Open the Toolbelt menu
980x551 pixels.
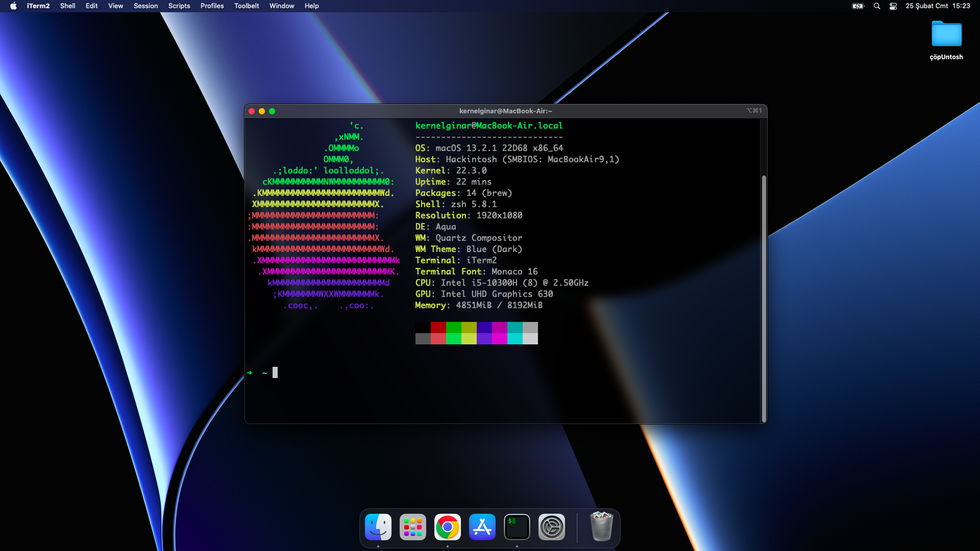247,6
